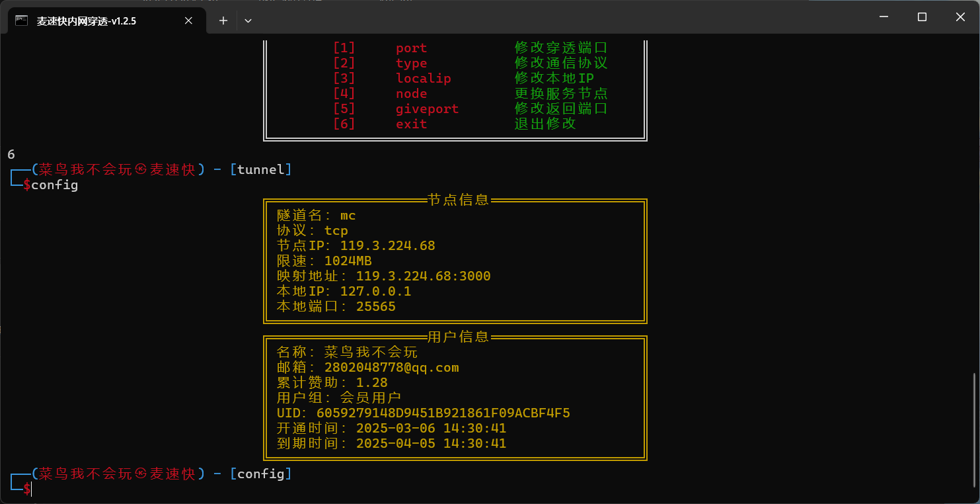Click the [tunnel] prompt label
The height and width of the screenshot is (504, 980).
point(260,170)
